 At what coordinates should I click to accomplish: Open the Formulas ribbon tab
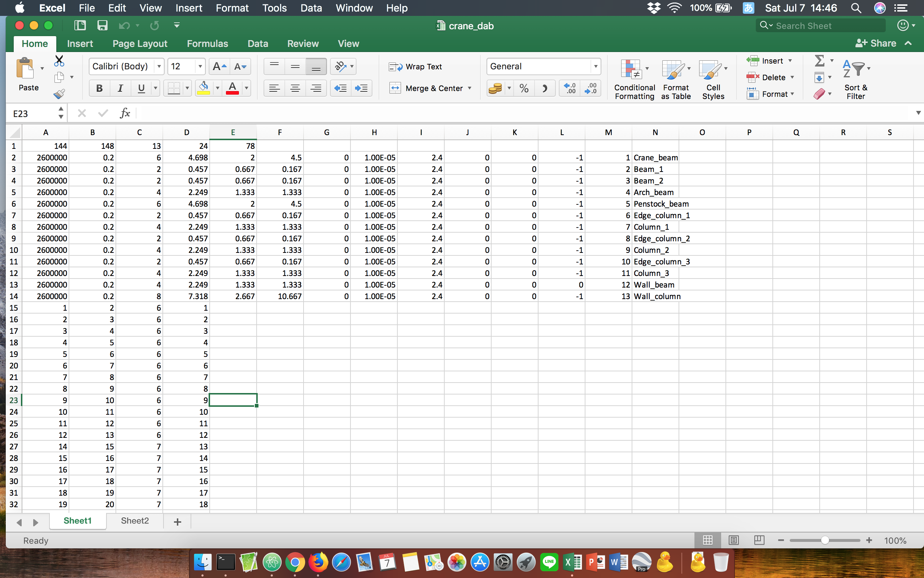coord(207,44)
